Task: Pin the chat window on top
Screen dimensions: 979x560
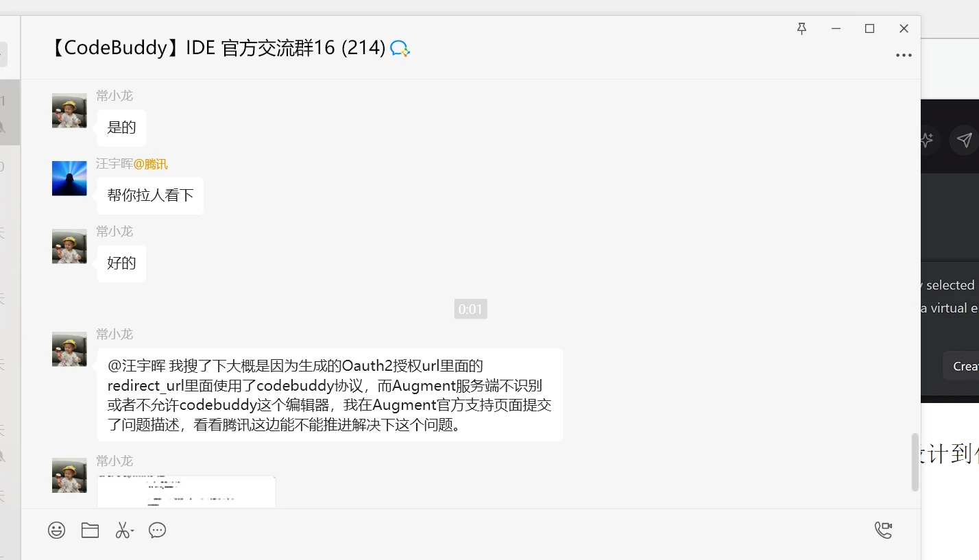Action: pyautogui.click(x=801, y=28)
